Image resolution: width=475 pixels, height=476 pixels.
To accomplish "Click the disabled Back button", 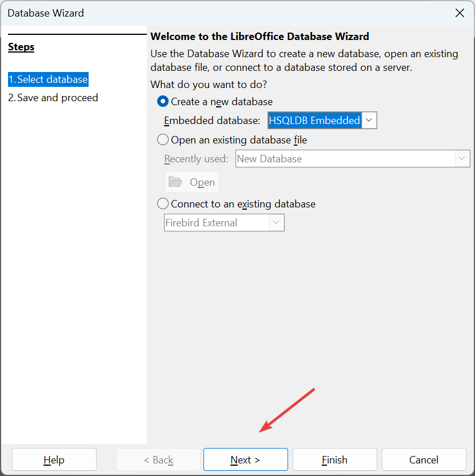I will click(158, 459).
